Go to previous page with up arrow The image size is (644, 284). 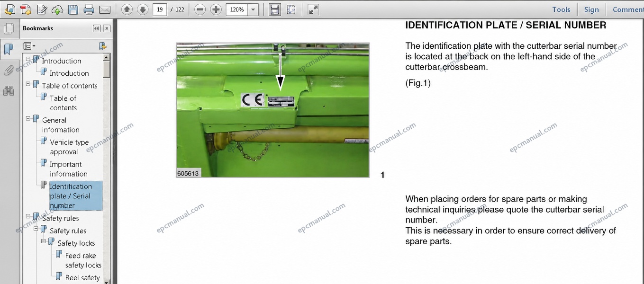coord(127,9)
